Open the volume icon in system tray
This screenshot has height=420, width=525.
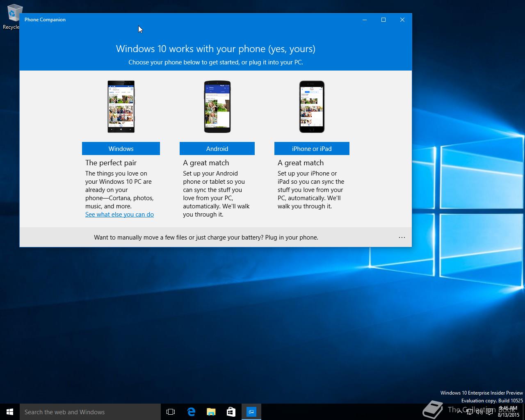479,412
